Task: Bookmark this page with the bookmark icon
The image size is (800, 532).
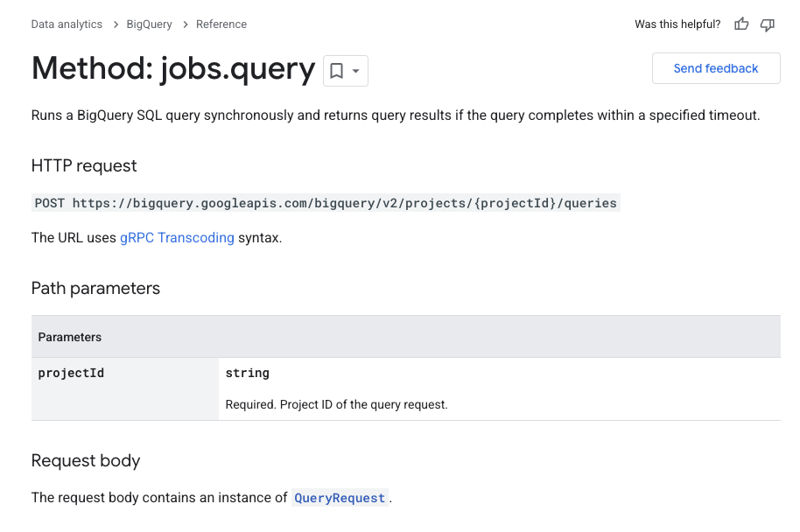Action: [337, 71]
